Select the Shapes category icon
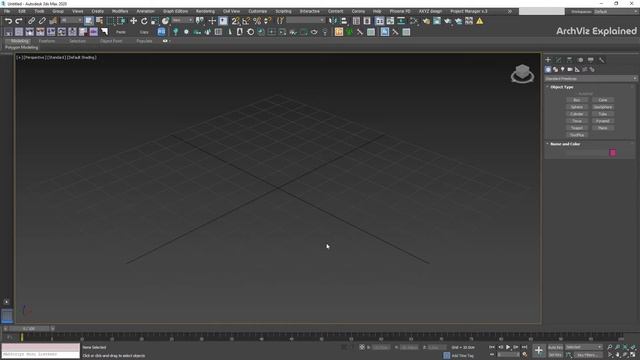640x360 pixels. pyautogui.click(x=556, y=70)
